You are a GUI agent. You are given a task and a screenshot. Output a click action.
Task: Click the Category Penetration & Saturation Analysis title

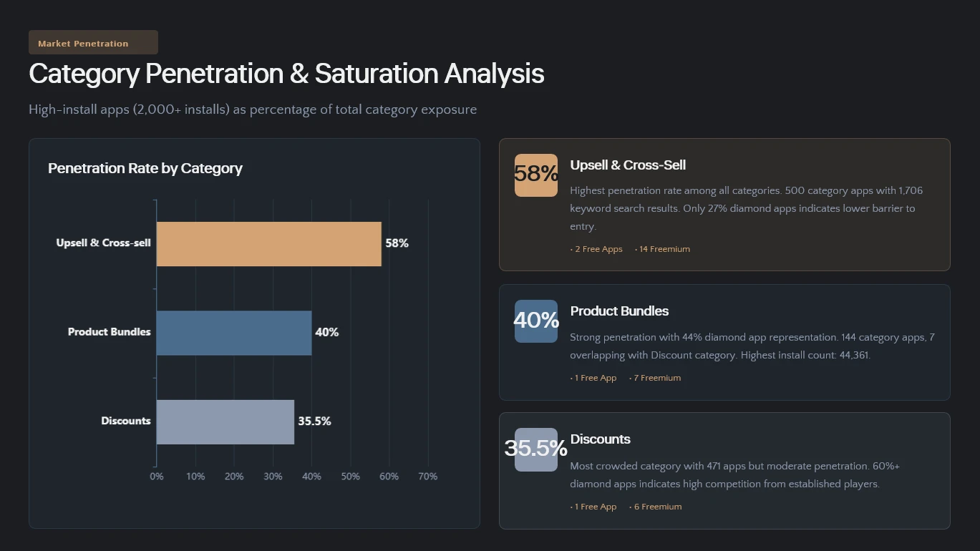(x=286, y=74)
